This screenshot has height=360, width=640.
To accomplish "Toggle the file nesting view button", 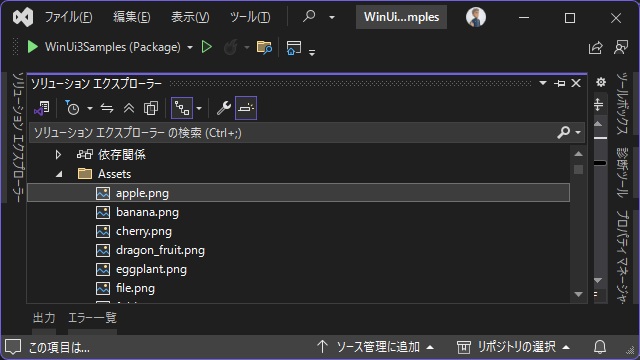I will click(182, 108).
